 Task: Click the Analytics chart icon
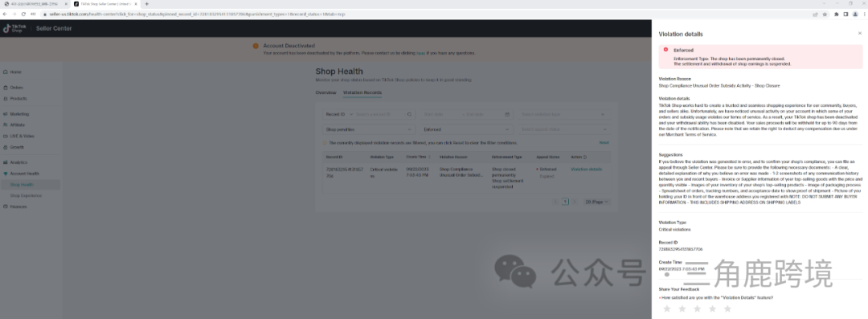[5, 162]
